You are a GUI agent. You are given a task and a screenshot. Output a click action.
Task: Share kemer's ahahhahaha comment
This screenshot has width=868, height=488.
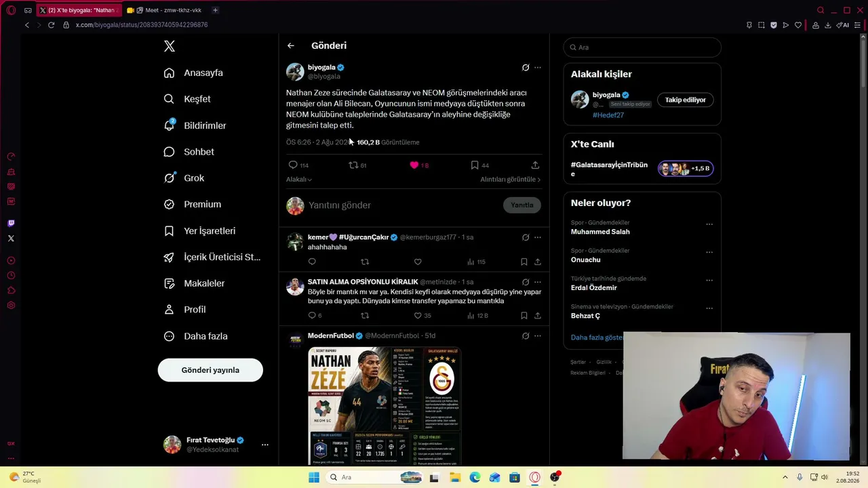click(538, 262)
